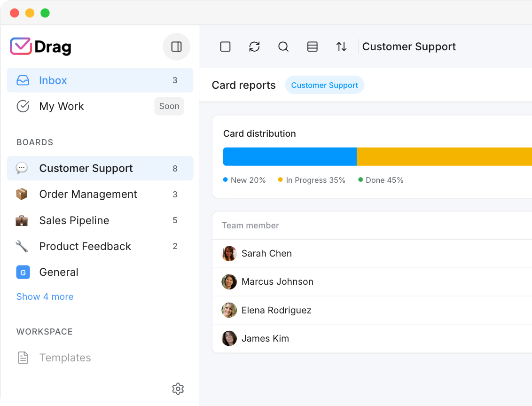Click the Sales Pipeline briefcase icon
This screenshot has height=406, width=532.
coord(22,220)
